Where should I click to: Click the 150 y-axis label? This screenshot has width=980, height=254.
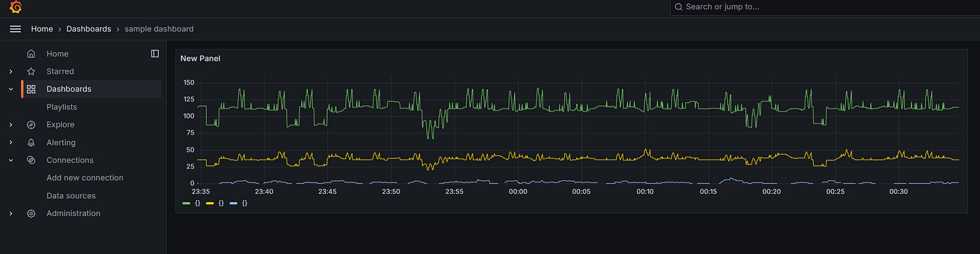pos(188,83)
